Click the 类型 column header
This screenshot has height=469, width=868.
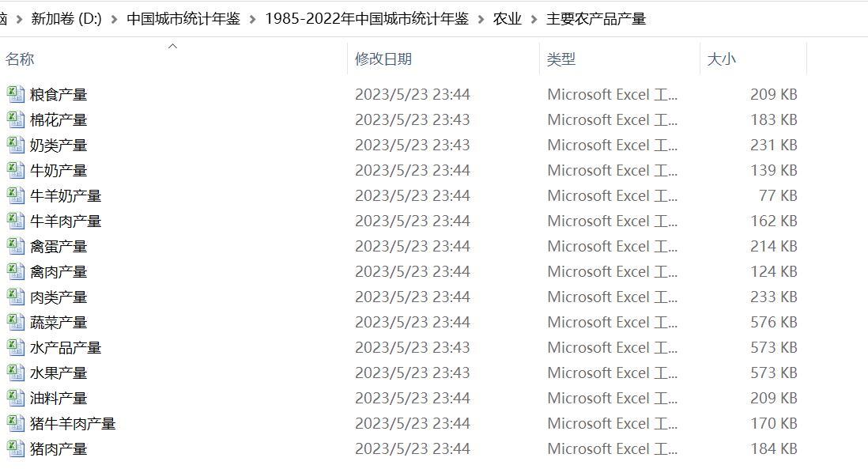[x=561, y=59]
